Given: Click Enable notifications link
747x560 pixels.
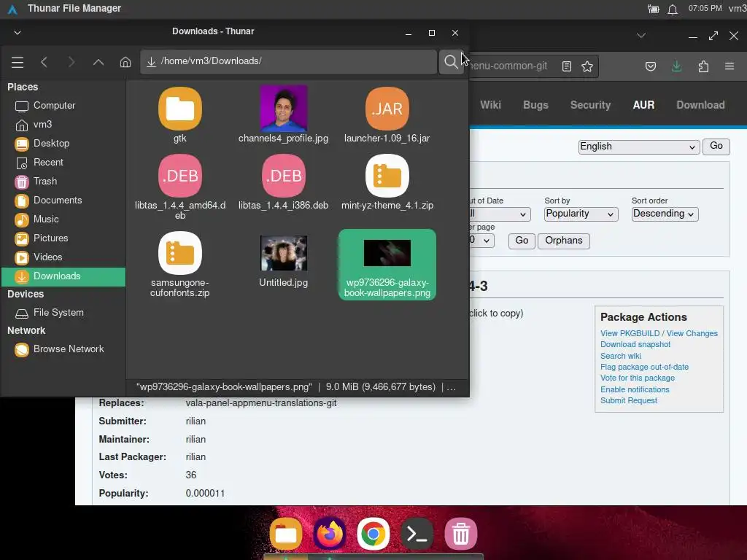Looking at the screenshot, I should pos(635,389).
